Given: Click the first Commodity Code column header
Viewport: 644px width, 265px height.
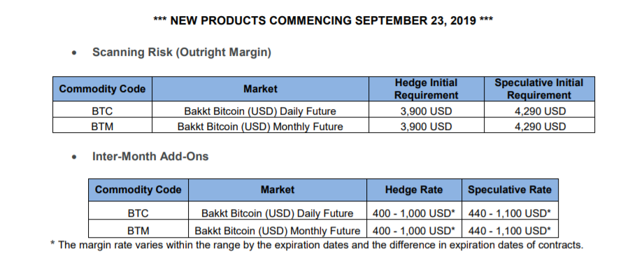Looking at the screenshot, I should tap(102, 89).
